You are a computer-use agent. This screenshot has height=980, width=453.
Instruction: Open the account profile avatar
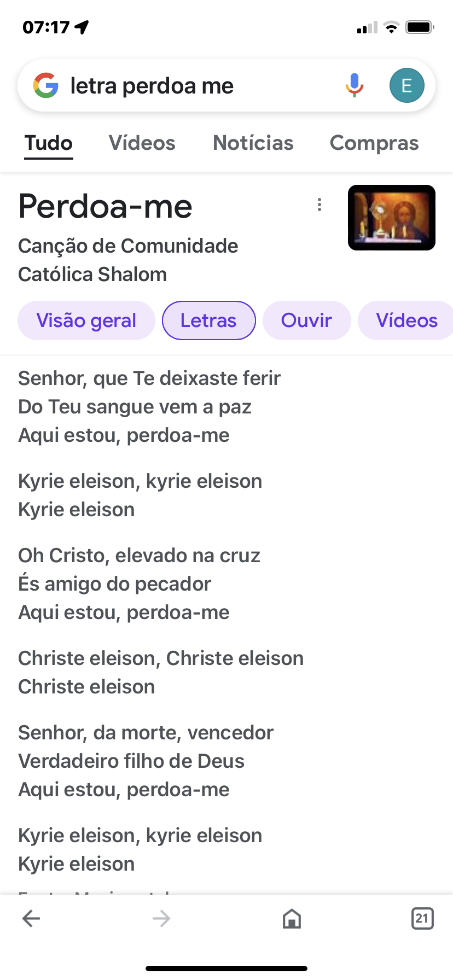click(x=406, y=86)
